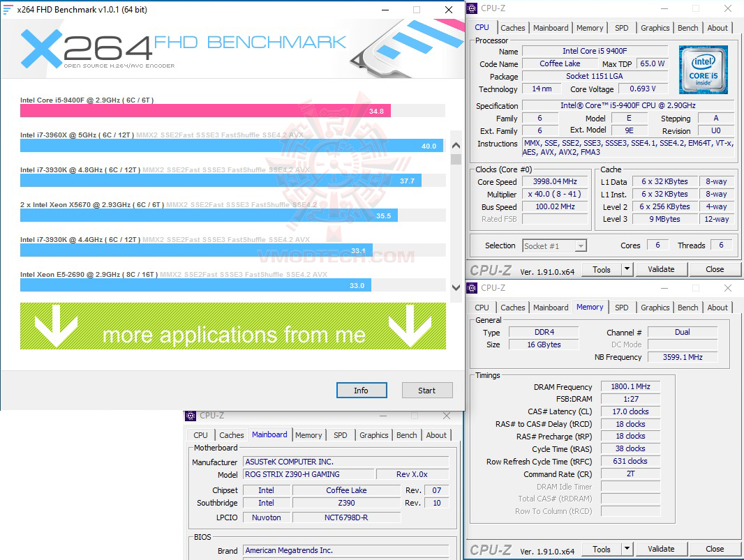Click the X264 FHD Benchmark logo

[x=183, y=49]
